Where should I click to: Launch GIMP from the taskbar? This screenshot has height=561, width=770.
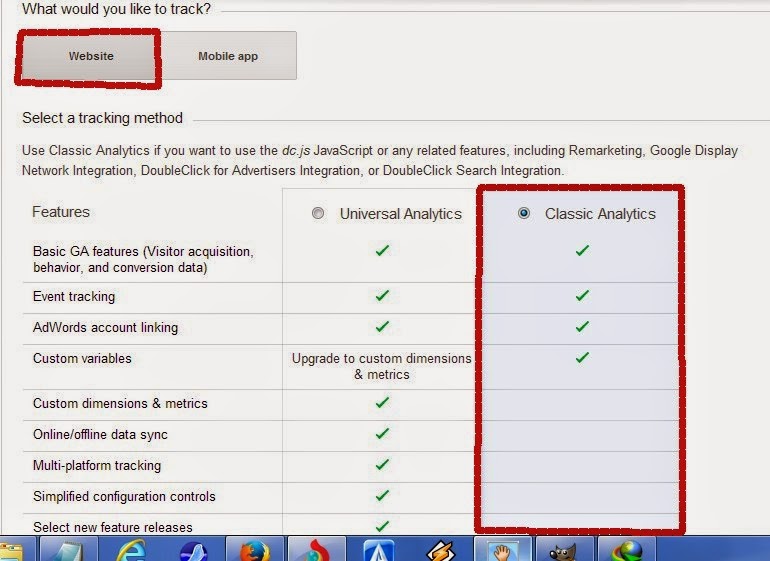pyautogui.click(x=565, y=550)
